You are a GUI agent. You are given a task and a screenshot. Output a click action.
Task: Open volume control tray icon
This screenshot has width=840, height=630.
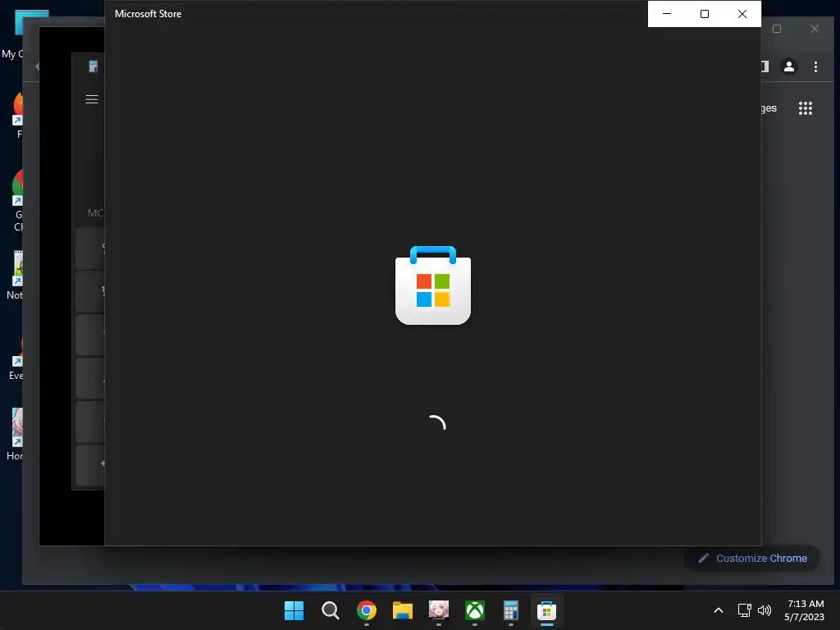[x=765, y=610]
